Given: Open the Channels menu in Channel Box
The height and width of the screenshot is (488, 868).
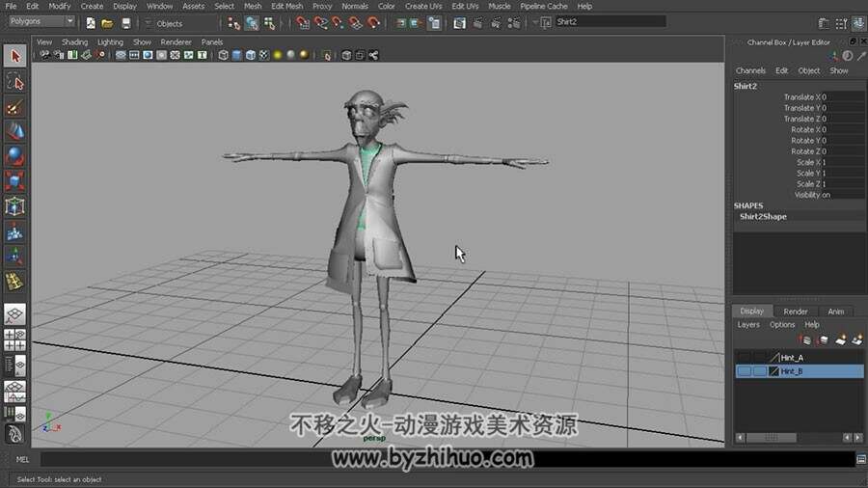Looking at the screenshot, I should 750,70.
